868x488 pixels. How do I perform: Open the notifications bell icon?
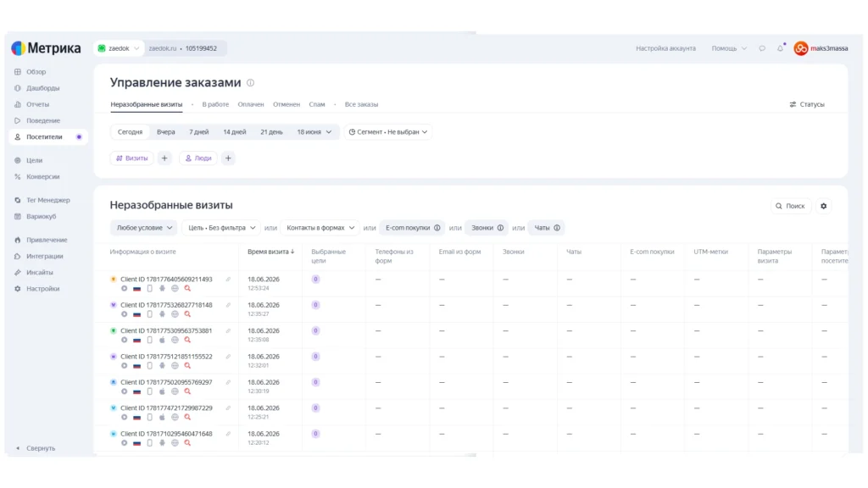tap(780, 48)
